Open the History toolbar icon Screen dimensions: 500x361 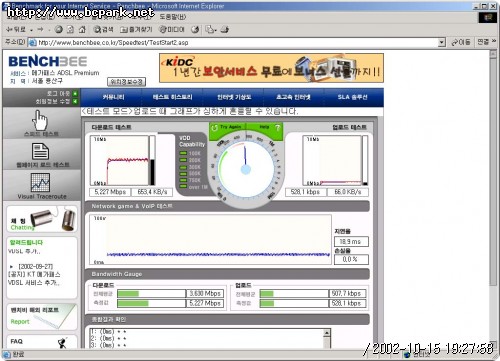195,30
